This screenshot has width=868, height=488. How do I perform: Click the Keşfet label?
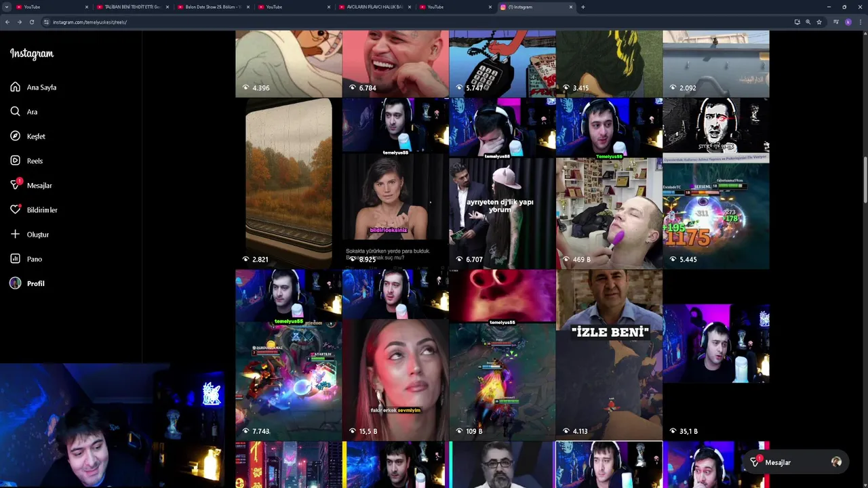point(36,136)
